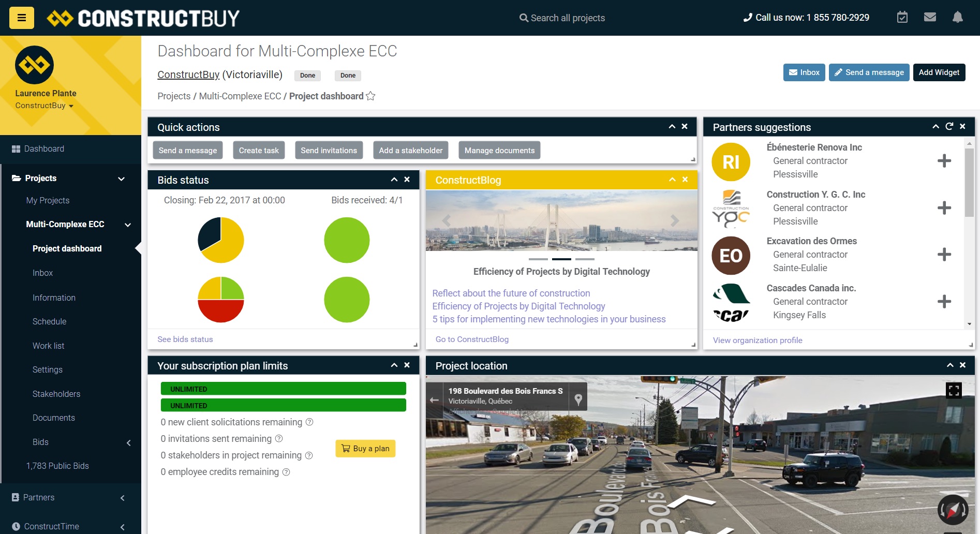Close the Quick actions widget

pyautogui.click(x=685, y=127)
